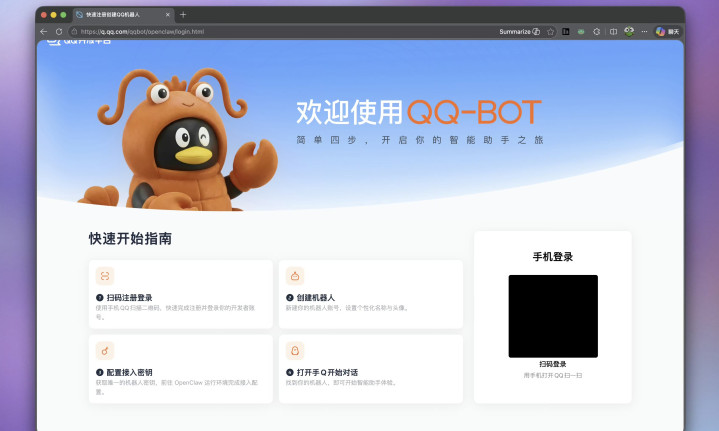
Task: Click the scan icon above 扫码注册登录
Action: 105,276
